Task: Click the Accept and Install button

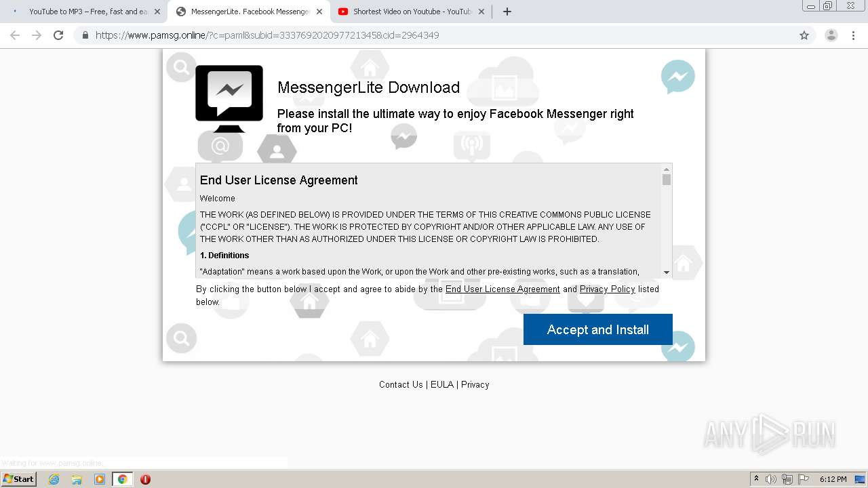Action: click(597, 329)
